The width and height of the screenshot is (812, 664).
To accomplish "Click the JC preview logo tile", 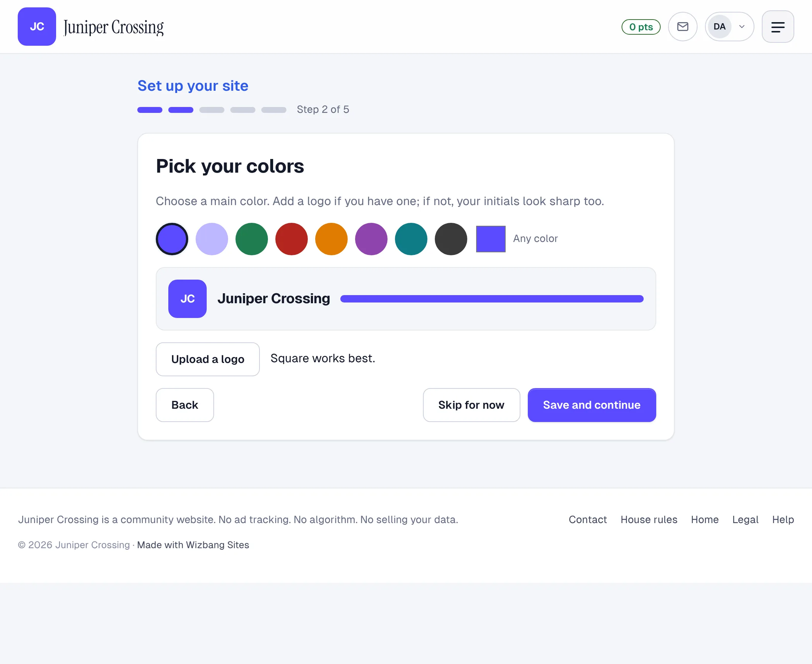I will coord(187,298).
